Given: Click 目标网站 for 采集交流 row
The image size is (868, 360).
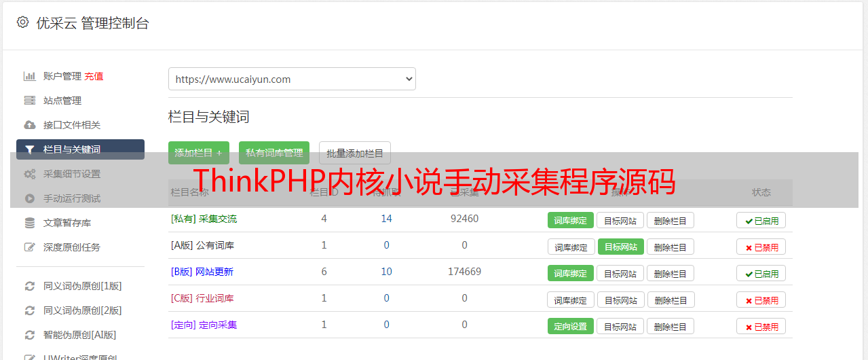Looking at the screenshot, I should [x=620, y=220].
